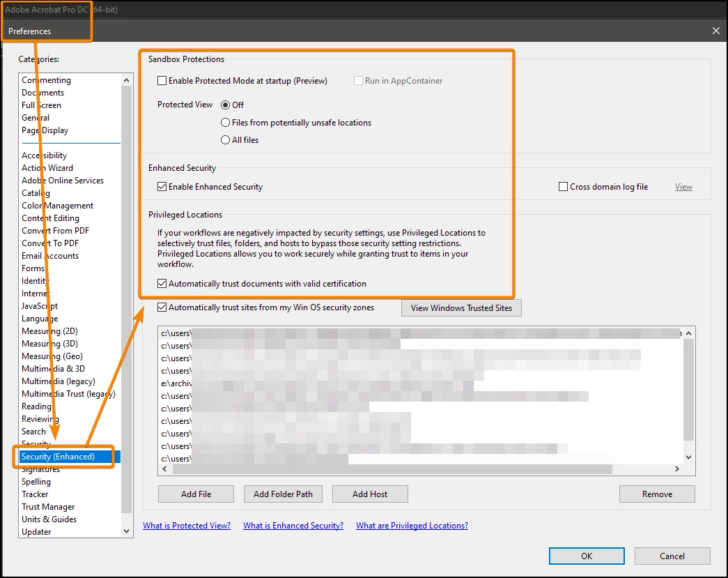Image resolution: width=728 pixels, height=578 pixels.
Task: Select Forms category
Action: 33,268
